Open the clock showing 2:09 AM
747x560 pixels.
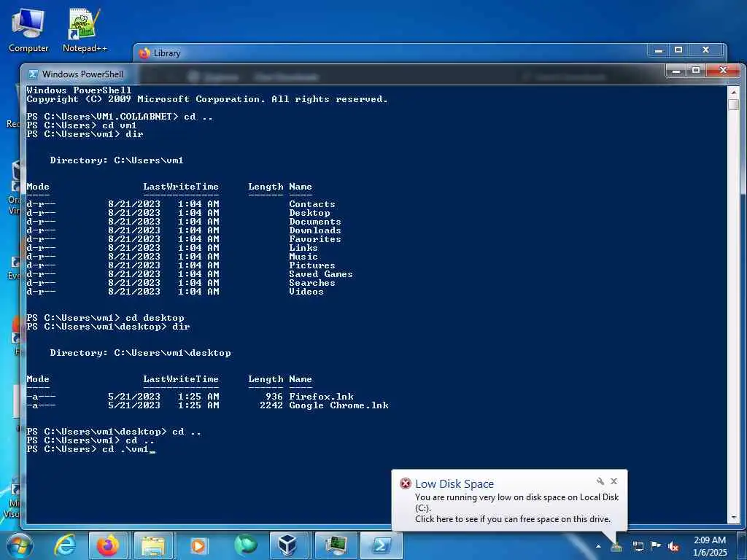[710, 546]
